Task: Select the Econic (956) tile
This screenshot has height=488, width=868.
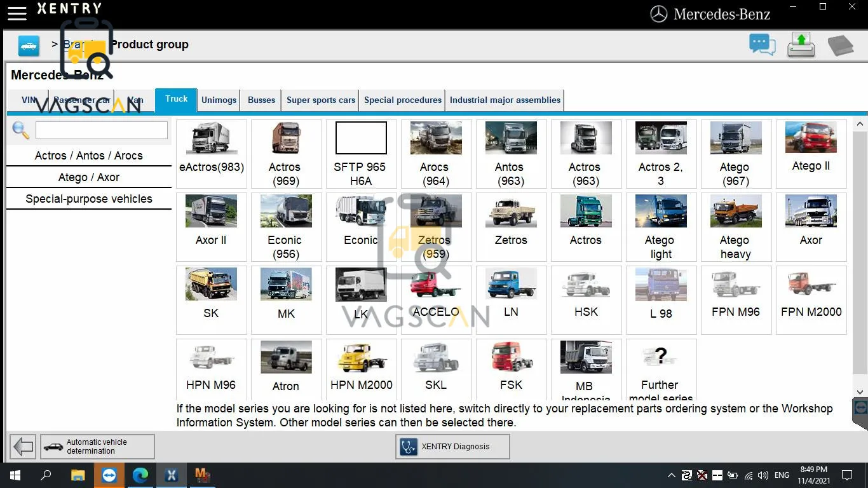Action: (x=287, y=227)
